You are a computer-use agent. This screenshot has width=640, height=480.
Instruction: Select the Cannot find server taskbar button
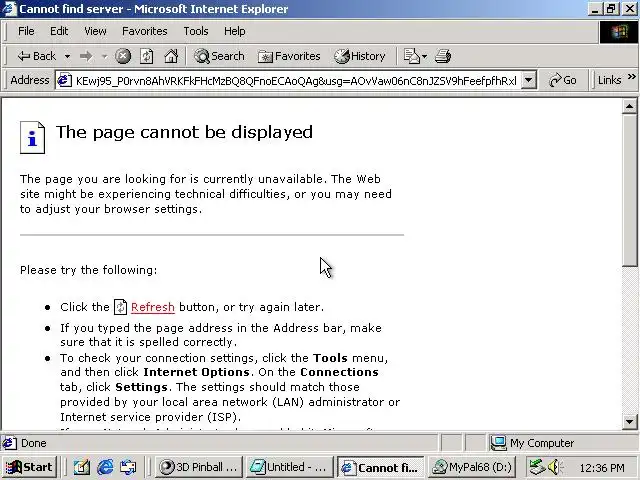click(x=381, y=467)
